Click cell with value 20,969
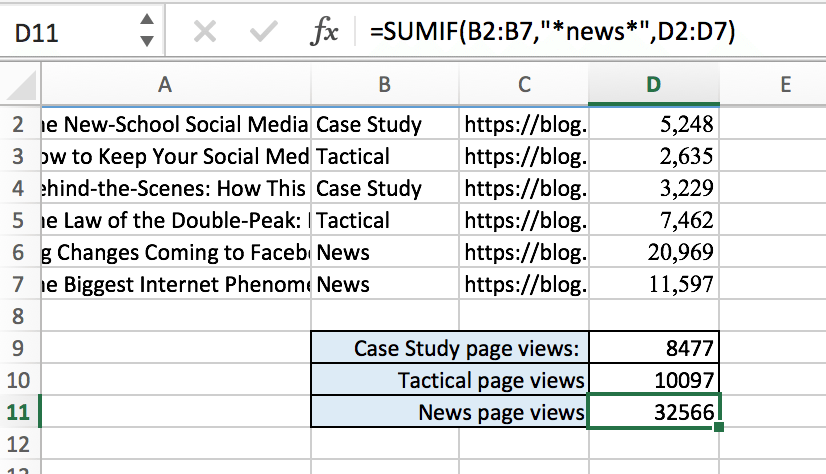 [x=654, y=252]
